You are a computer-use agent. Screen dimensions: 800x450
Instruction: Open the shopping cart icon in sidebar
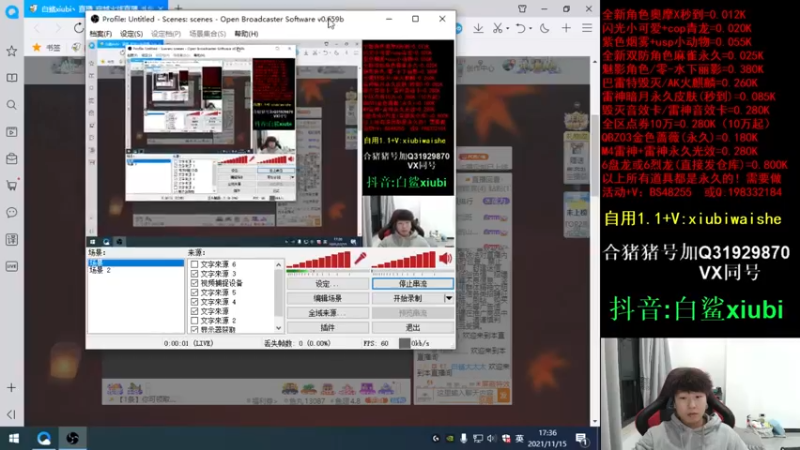11,185
